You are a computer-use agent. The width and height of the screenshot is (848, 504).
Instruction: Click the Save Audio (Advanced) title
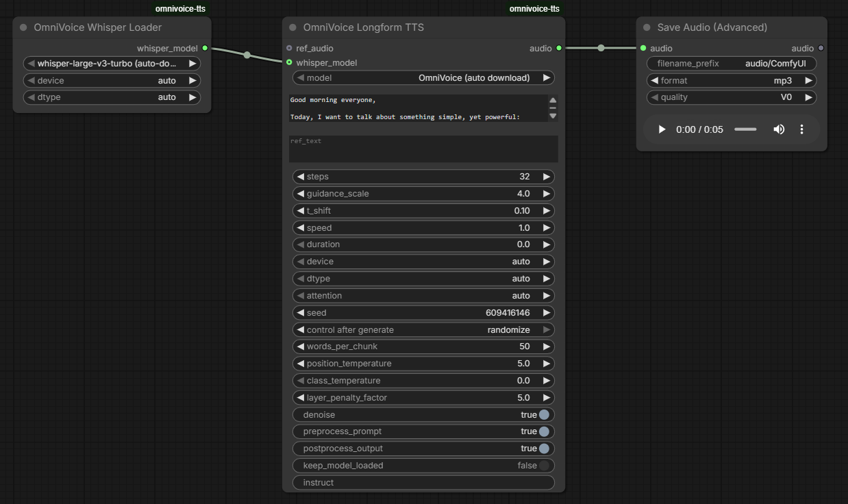coord(712,27)
